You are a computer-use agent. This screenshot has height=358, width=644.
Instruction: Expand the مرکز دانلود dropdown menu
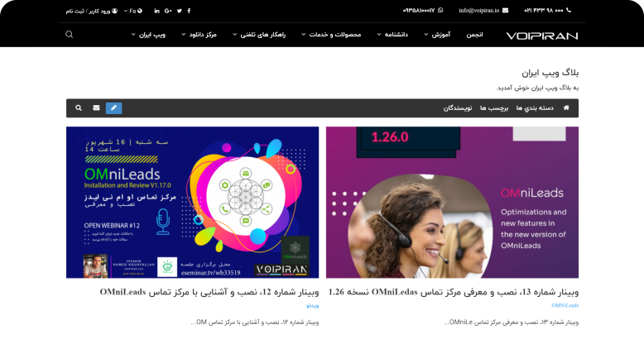(x=199, y=35)
